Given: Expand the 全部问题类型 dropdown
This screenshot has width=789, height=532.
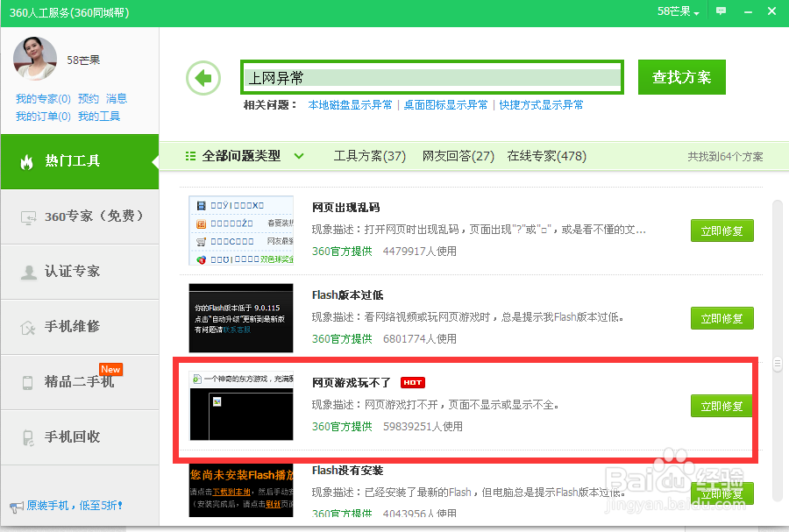Looking at the screenshot, I should [x=299, y=155].
